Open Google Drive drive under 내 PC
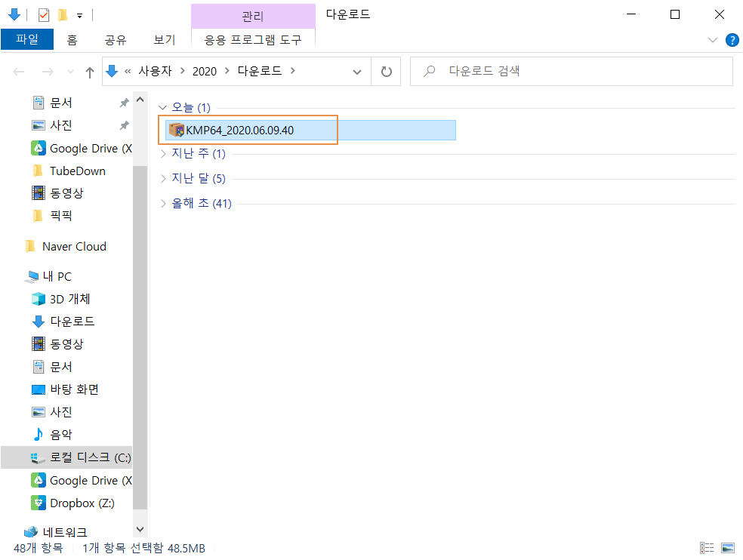The height and width of the screenshot is (560, 743). coord(82,481)
